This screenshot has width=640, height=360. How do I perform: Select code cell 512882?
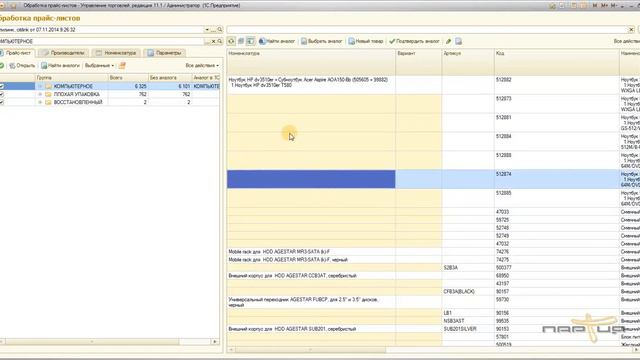point(556,85)
